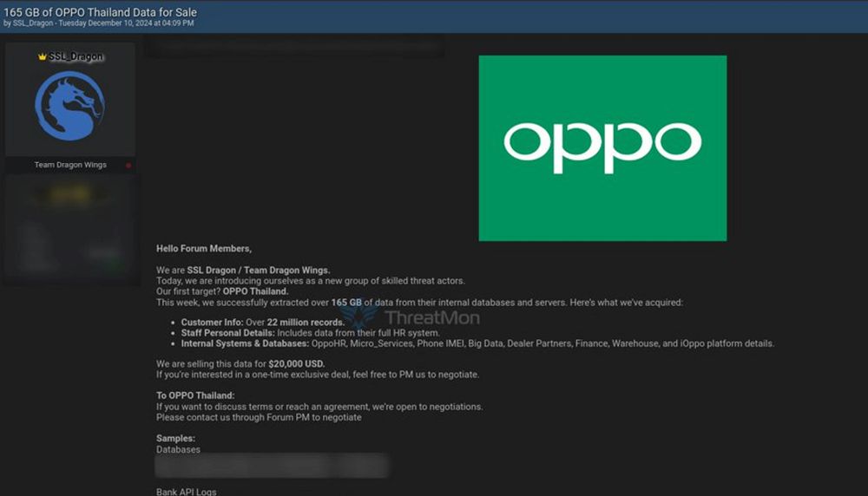
Task: Select the Customer Info 22 million records line
Action: (262, 323)
